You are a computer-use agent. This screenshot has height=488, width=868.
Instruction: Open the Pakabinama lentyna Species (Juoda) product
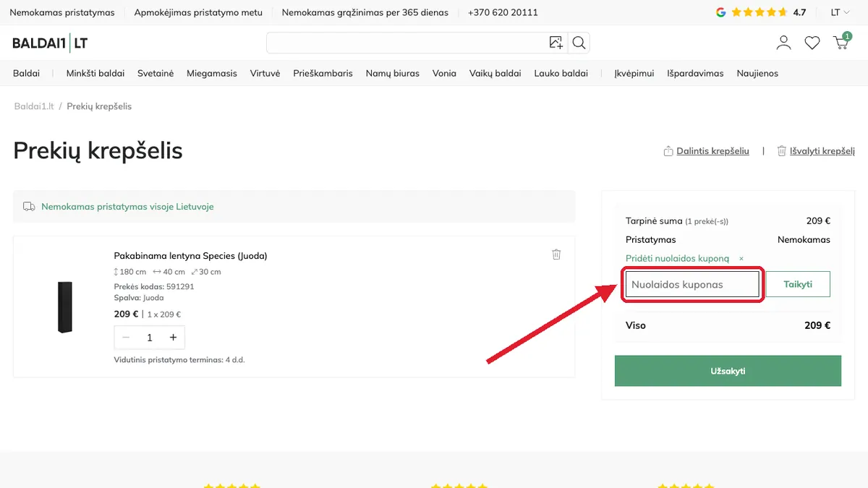[x=191, y=256]
